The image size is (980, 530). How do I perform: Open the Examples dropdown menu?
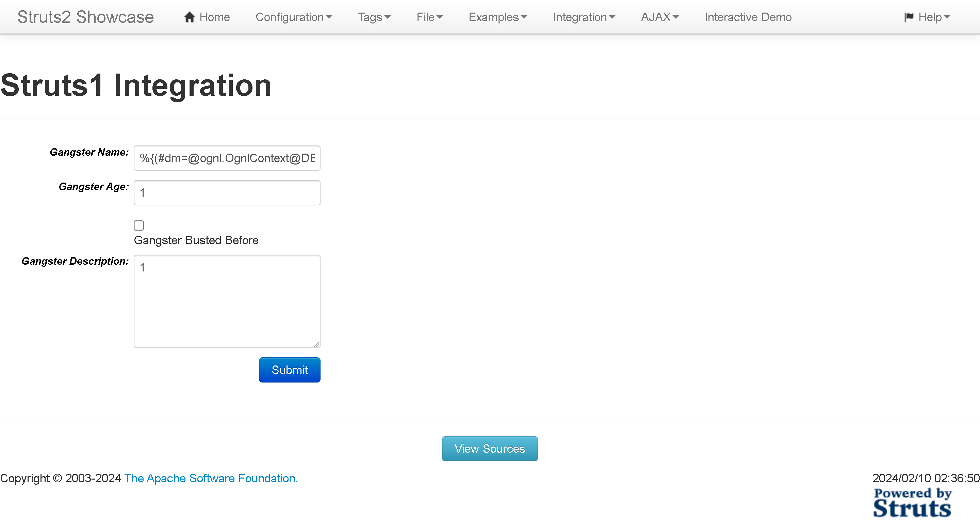click(x=497, y=17)
